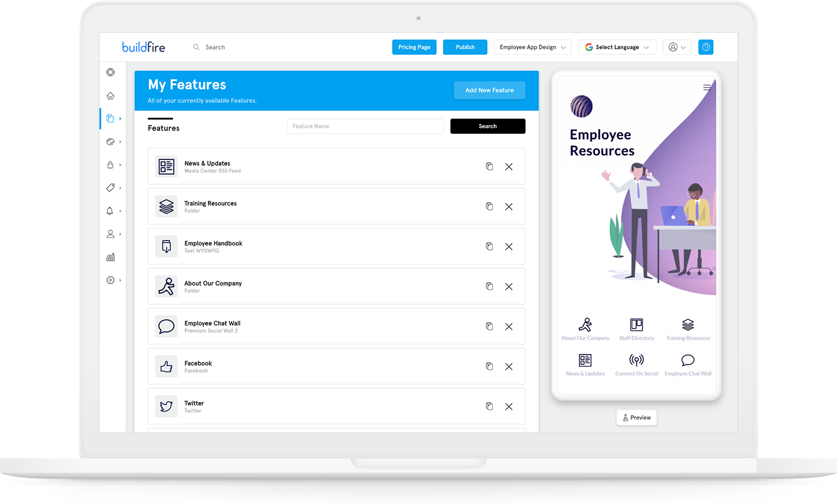Select the notifications bell icon in the sidebar

(111, 211)
